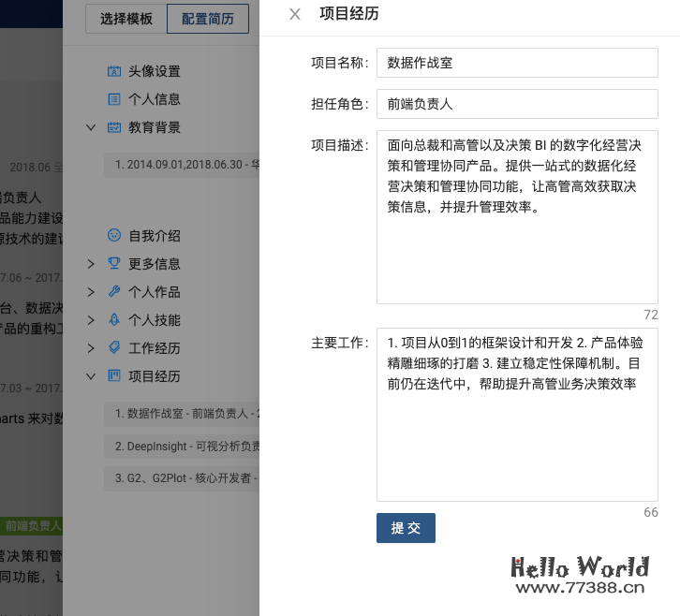
Task: Select the 教育背景 section label
Action: click(x=154, y=127)
